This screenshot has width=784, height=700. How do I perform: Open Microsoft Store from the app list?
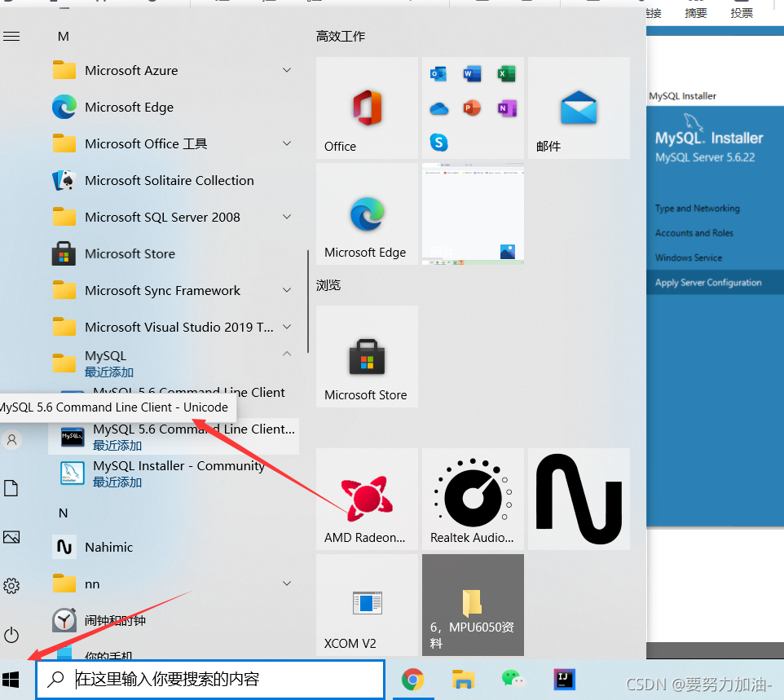click(x=174, y=254)
